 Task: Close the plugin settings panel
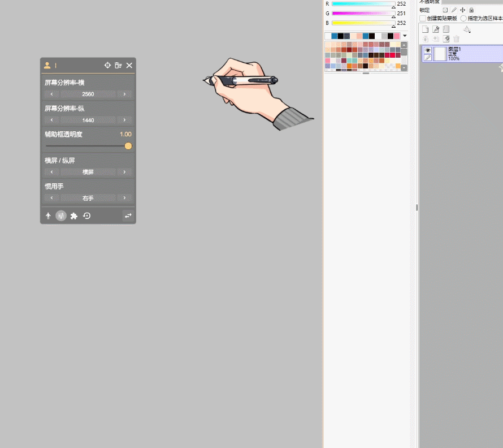[129, 65]
